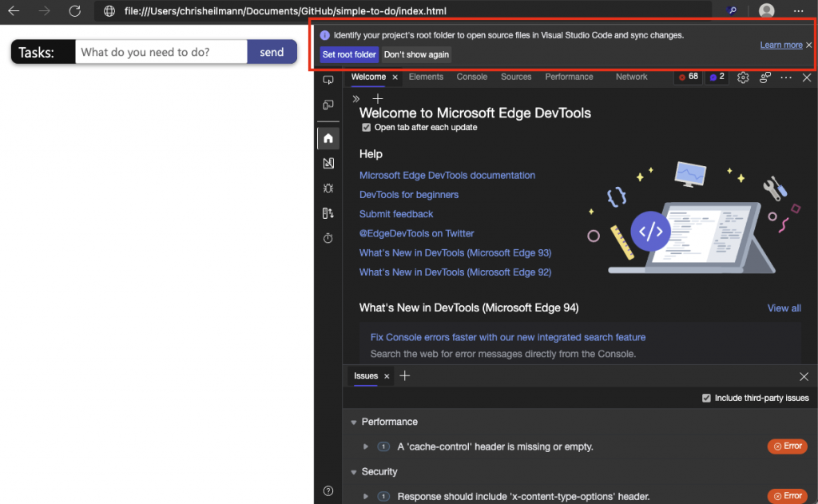Click the feedback icon next to settings
The image size is (818, 504).
(765, 77)
